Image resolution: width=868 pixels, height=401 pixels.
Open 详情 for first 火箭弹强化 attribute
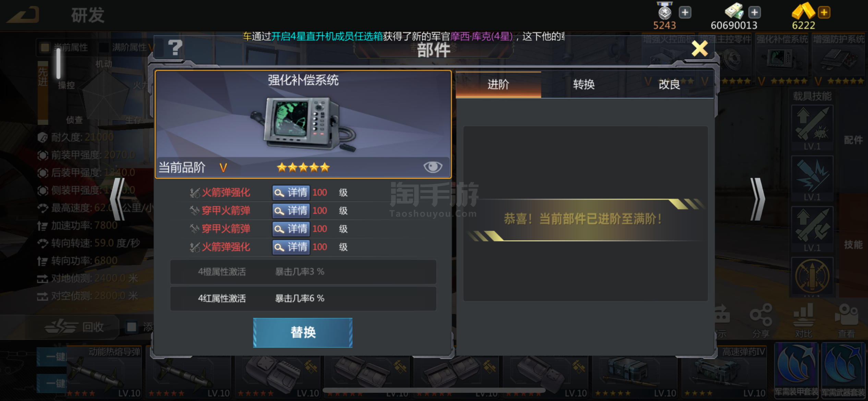[291, 193]
